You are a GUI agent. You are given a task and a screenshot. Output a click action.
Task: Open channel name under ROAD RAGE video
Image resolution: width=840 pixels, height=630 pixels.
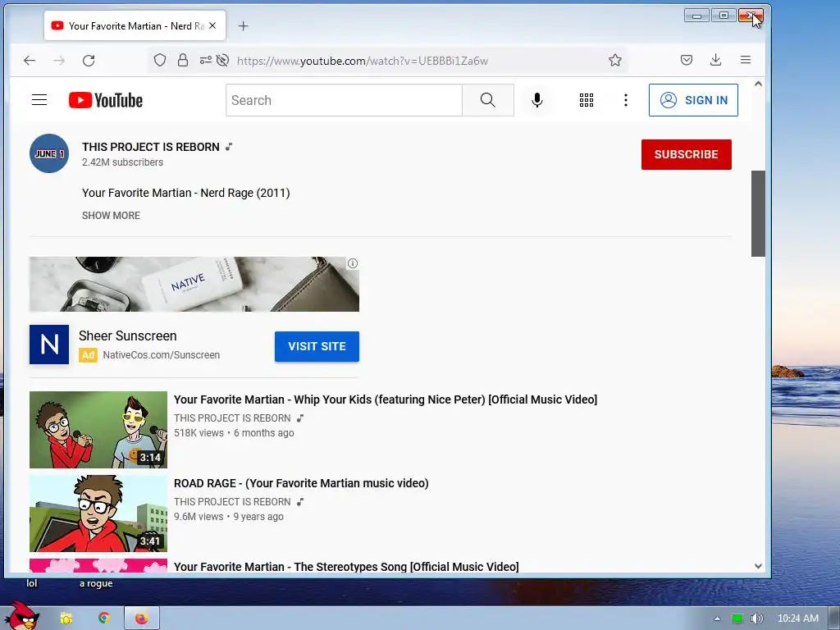[232, 501]
